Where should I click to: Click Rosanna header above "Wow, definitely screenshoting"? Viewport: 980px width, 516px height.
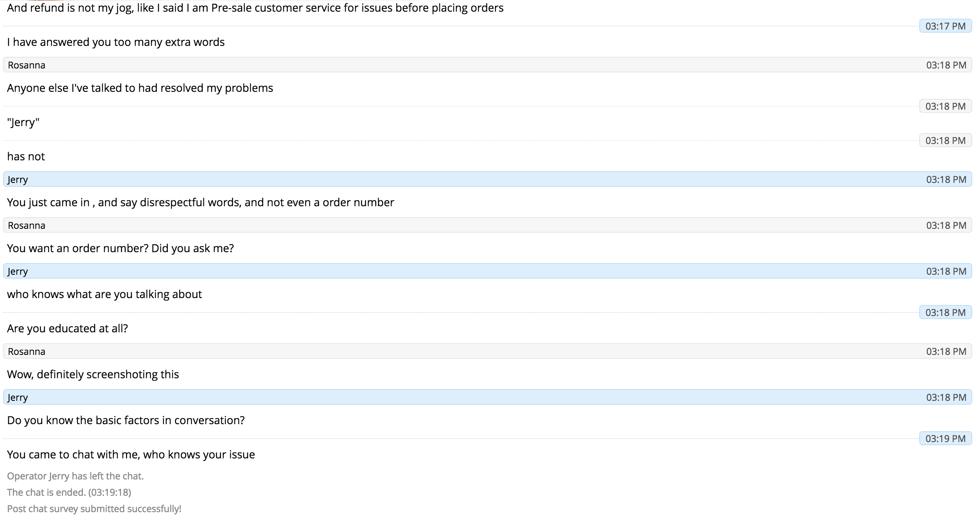click(x=26, y=351)
